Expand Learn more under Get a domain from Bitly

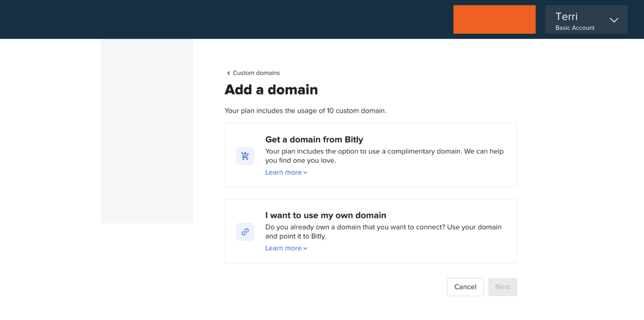tap(284, 173)
